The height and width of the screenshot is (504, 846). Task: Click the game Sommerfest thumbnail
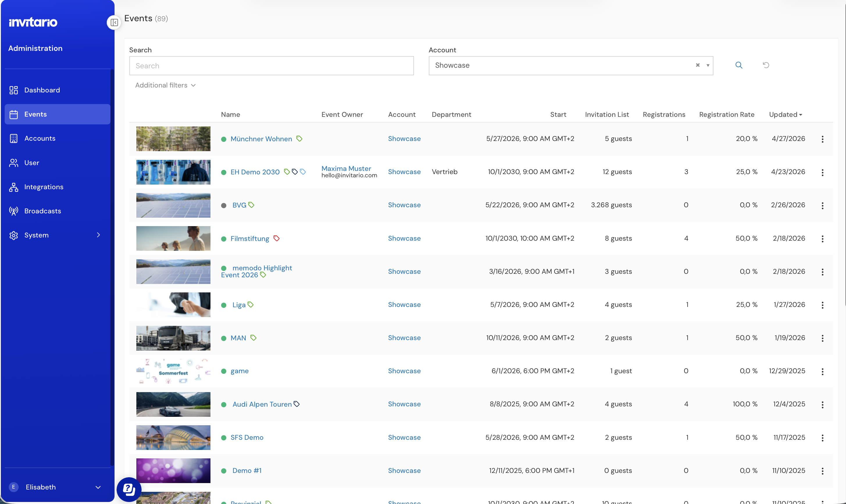click(x=173, y=371)
